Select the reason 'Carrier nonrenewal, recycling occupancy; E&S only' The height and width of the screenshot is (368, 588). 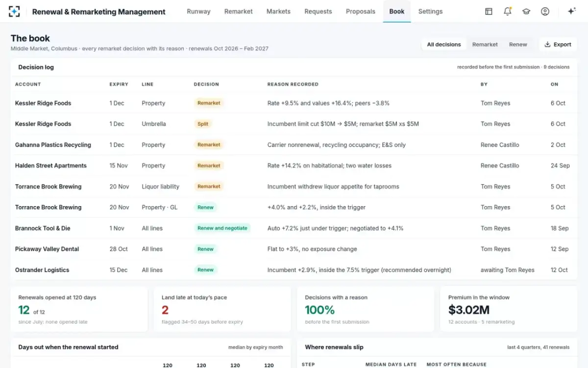click(x=337, y=145)
